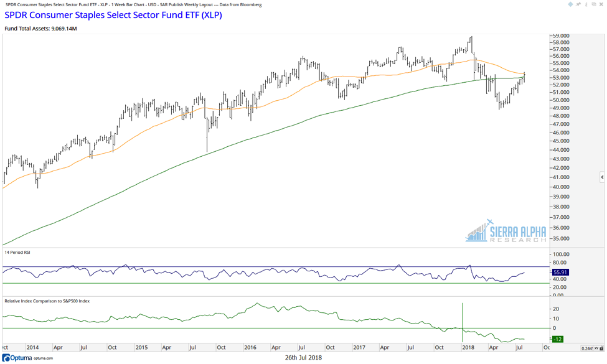
Task: Select Relative Index Comparison to S&P500 Index label
Action: coord(47,301)
